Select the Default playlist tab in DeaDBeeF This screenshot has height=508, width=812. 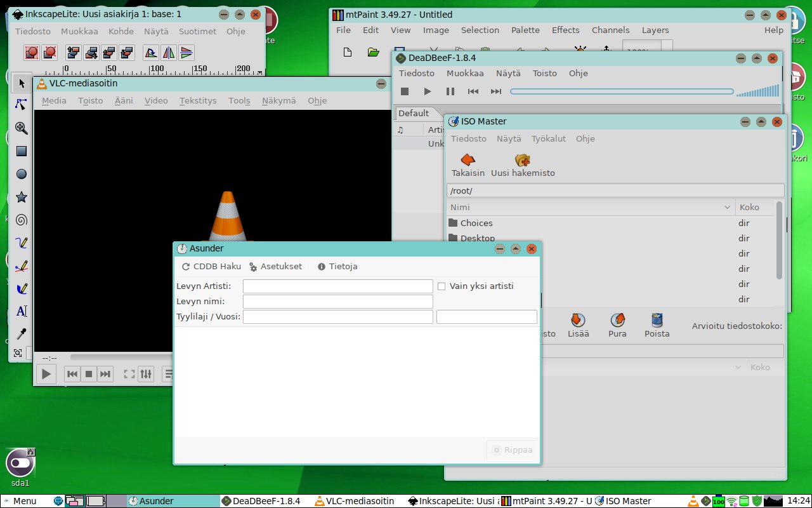(x=414, y=113)
